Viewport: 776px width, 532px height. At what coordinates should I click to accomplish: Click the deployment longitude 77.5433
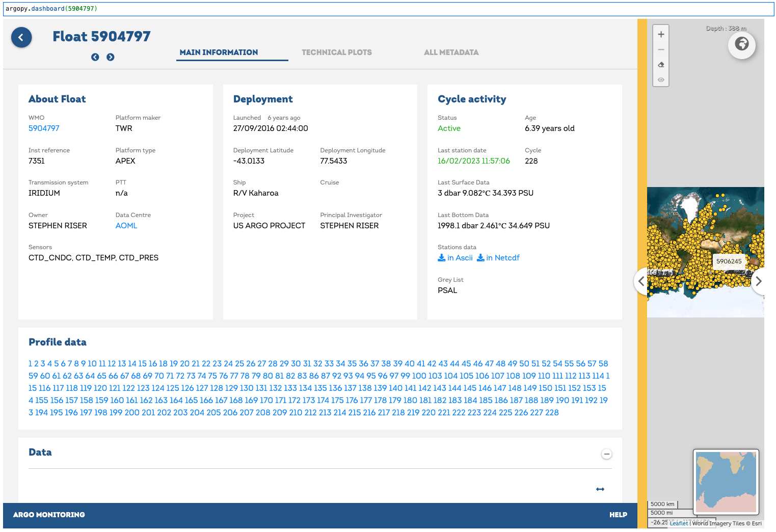[x=334, y=161]
